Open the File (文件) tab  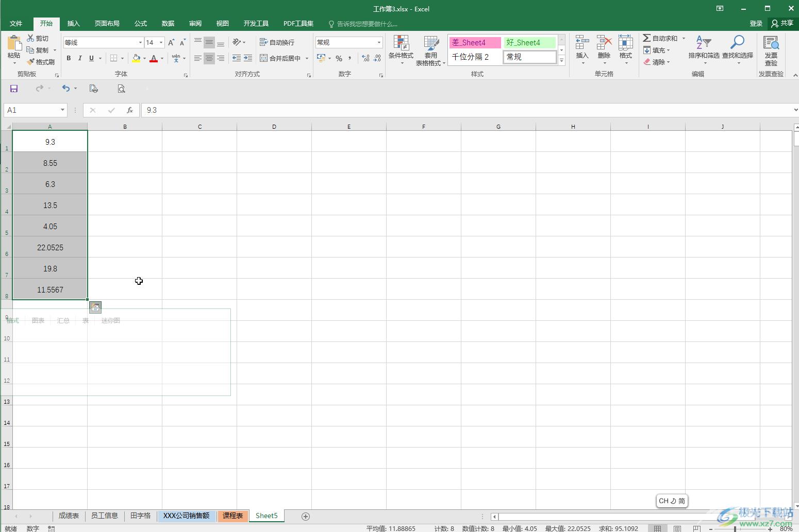16,24
